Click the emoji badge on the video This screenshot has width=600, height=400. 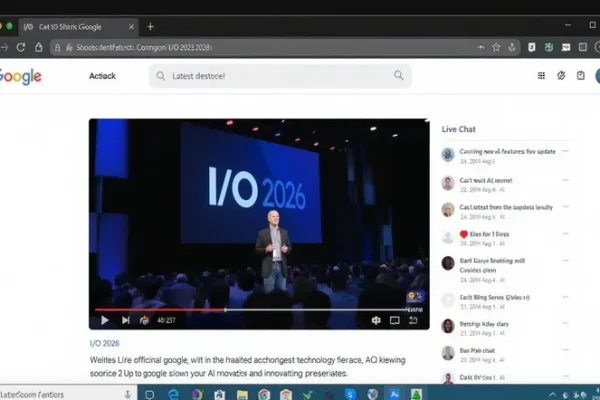415,296
